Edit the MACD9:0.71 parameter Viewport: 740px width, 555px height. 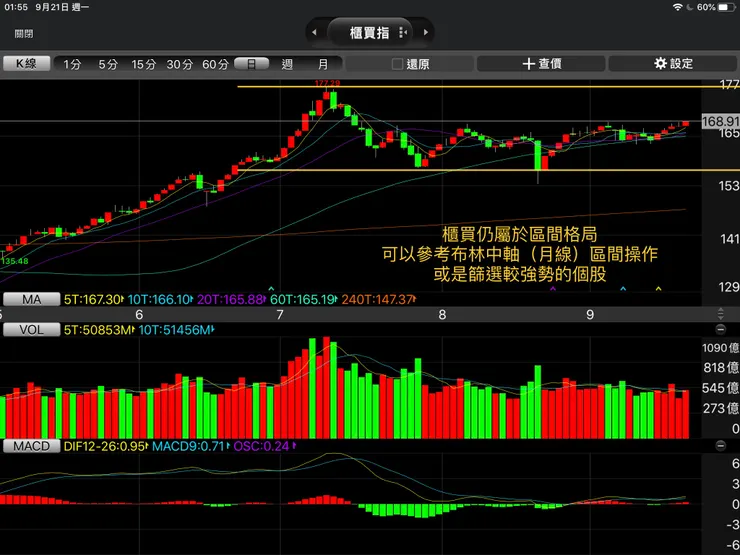(191, 446)
